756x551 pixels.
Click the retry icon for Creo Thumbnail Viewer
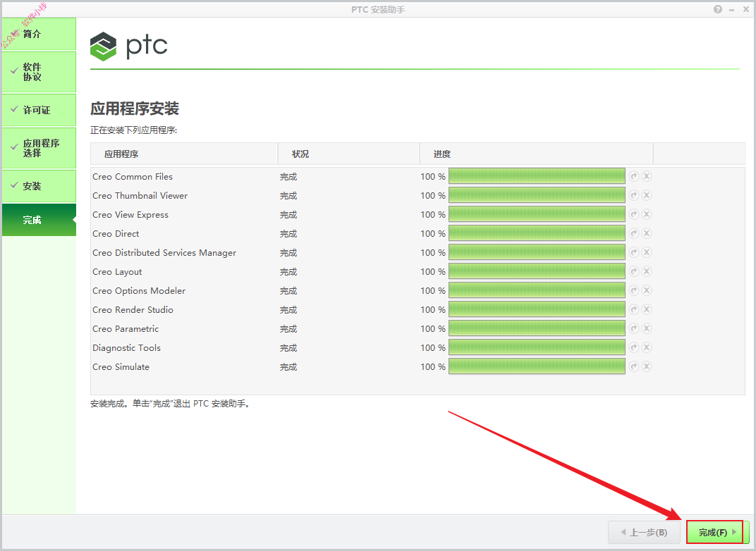click(634, 195)
